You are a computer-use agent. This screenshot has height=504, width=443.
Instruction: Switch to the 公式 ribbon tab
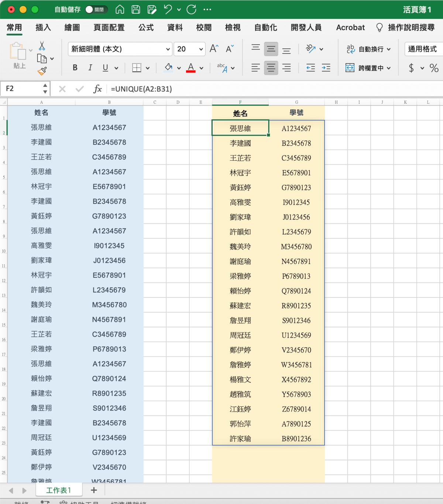146,28
